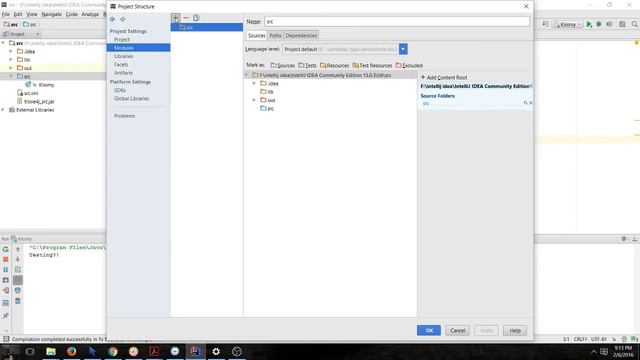
Task: Open the run configuration dropdown
Action: 568,24
